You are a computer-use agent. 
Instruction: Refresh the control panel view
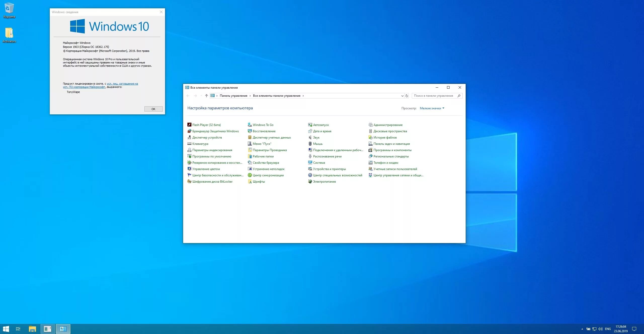pyautogui.click(x=407, y=96)
